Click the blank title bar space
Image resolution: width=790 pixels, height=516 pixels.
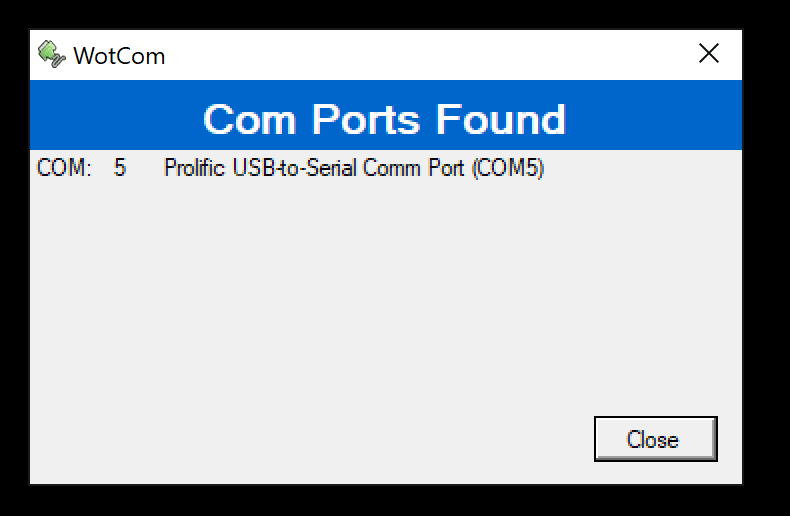click(420, 55)
